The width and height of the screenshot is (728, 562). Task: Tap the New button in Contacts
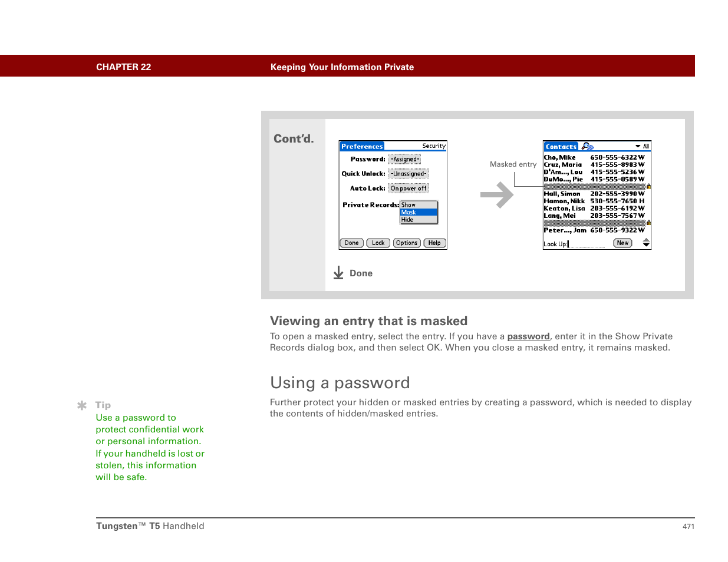click(622, 243)
